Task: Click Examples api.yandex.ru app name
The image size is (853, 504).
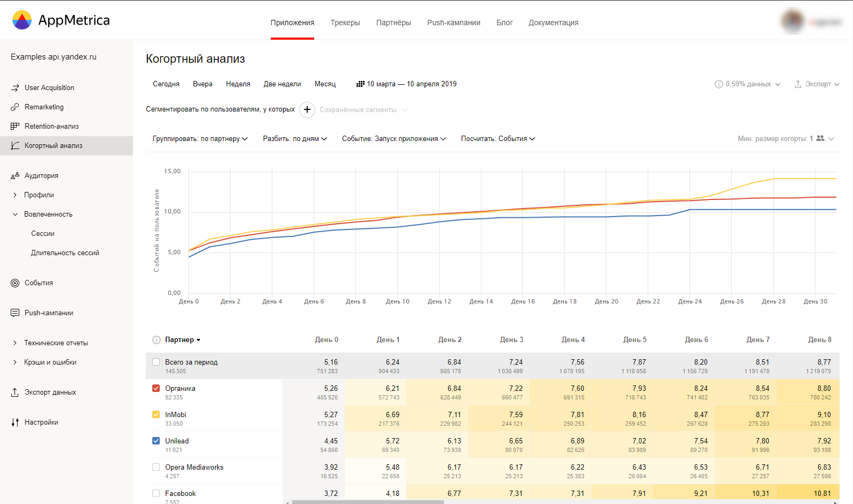Action: tap(54, 57)
